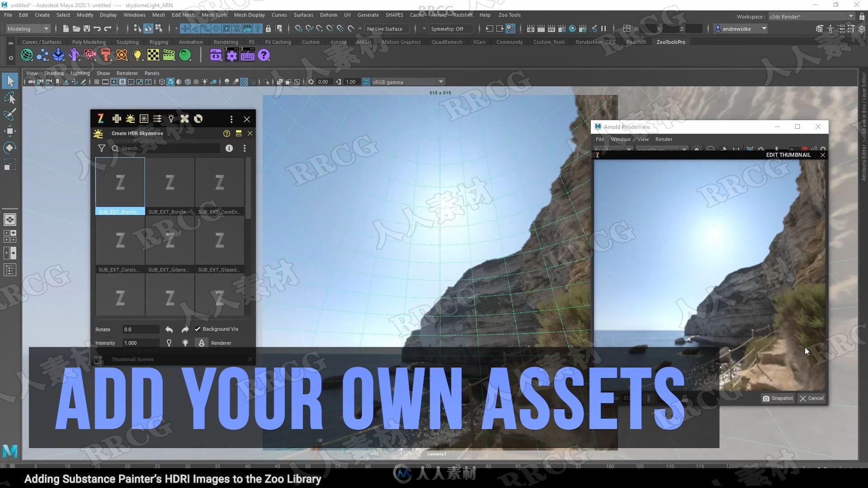Click the Save scene icon in status line
This screenshot has height=488, width=868.
point(86,28)
